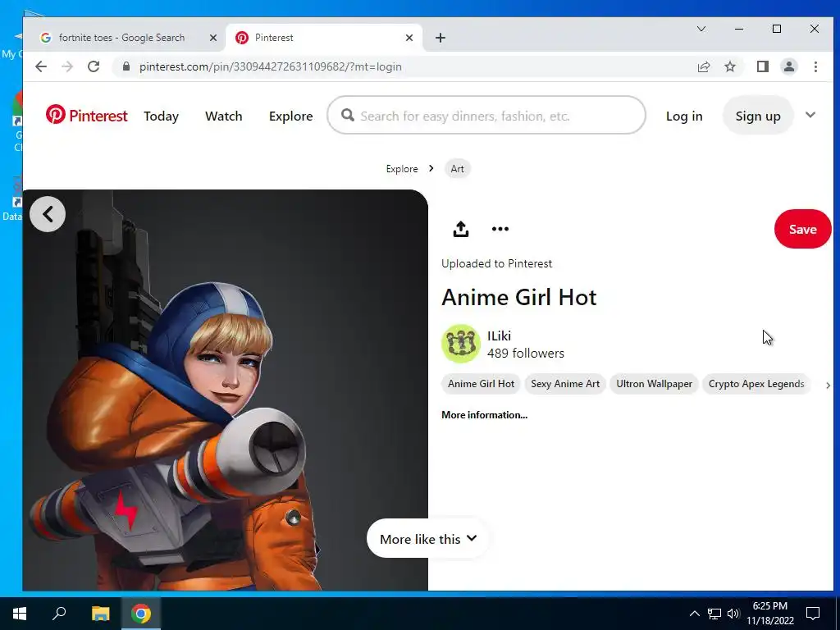Image resolution: width=840 pixels, height=630 pixels.
Task: Expand the More like this dropdown
Action: 427,539
